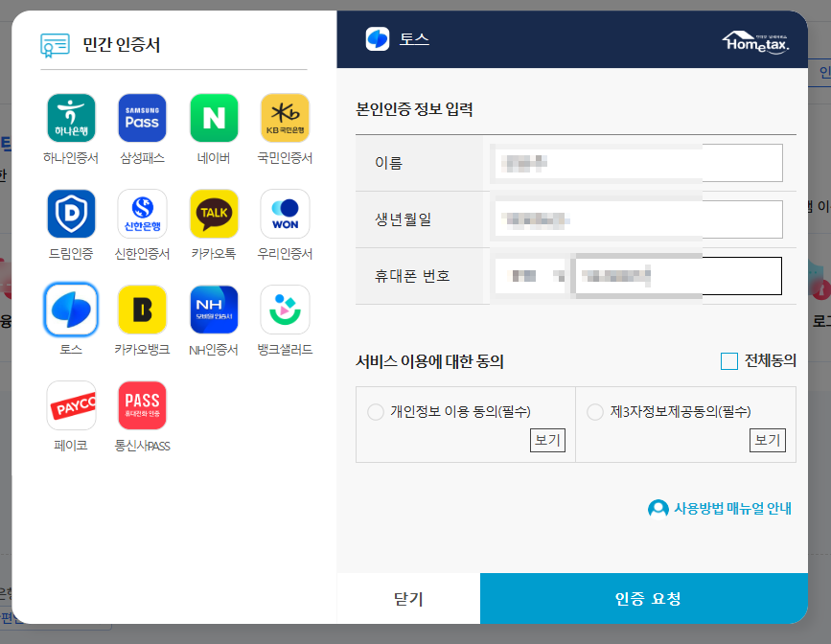The image size is (831, 644).
Task: Click the 카카오톡 label
Action: click(214, 254)
